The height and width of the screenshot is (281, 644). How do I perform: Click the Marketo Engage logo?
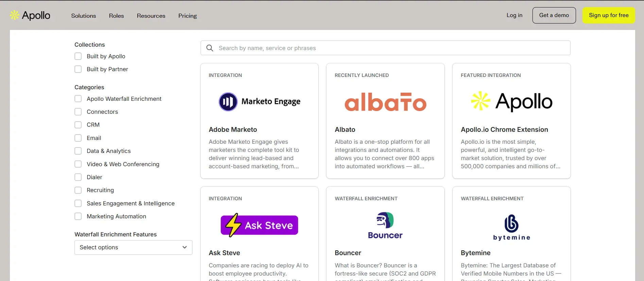259,102
